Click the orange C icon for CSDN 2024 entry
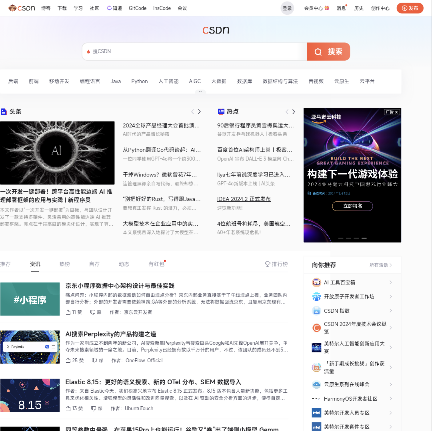Viewport: 432px width, 431px height. click(316, 328)
